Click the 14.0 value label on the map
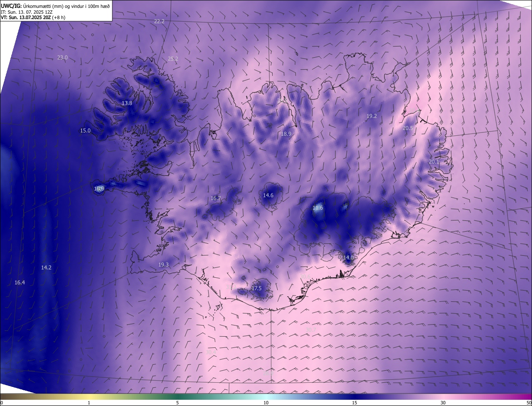 coord(348,258)
